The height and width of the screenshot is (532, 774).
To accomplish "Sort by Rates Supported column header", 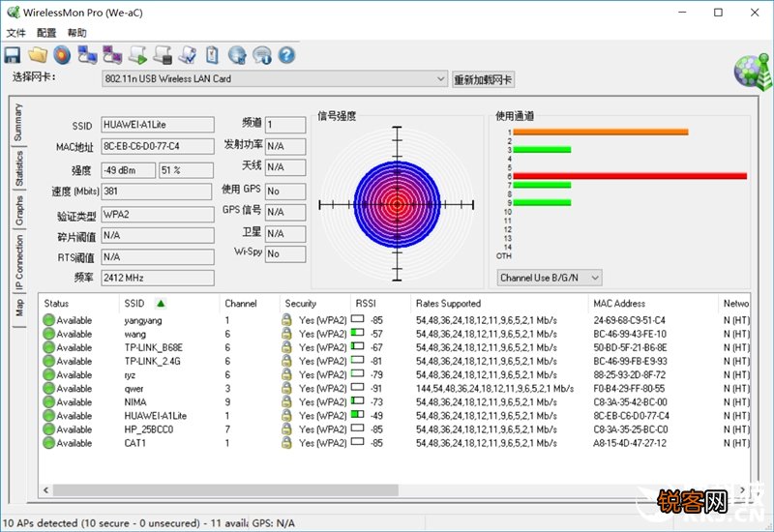I will click(499, 304).
